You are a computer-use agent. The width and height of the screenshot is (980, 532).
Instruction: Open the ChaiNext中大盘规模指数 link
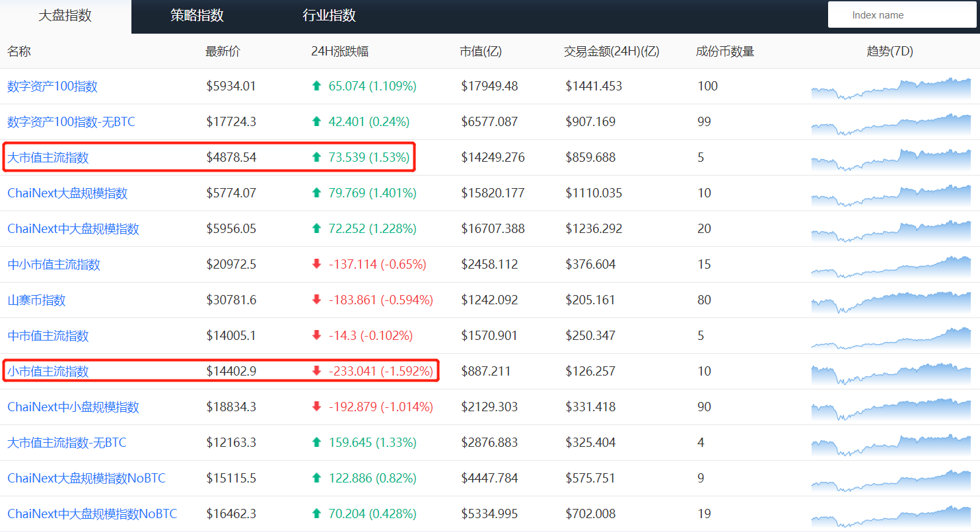tap(73, 229)
